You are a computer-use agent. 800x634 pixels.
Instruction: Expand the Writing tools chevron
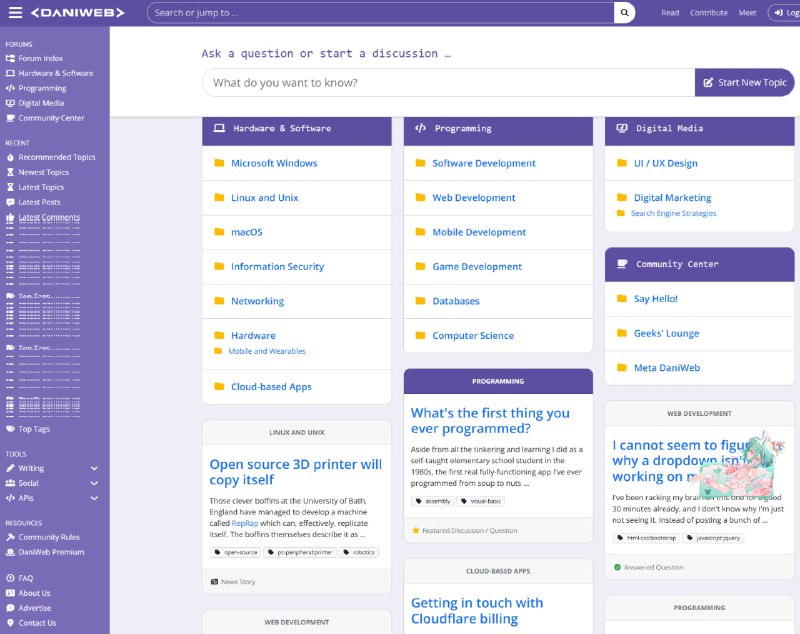[x=94, y=468]
